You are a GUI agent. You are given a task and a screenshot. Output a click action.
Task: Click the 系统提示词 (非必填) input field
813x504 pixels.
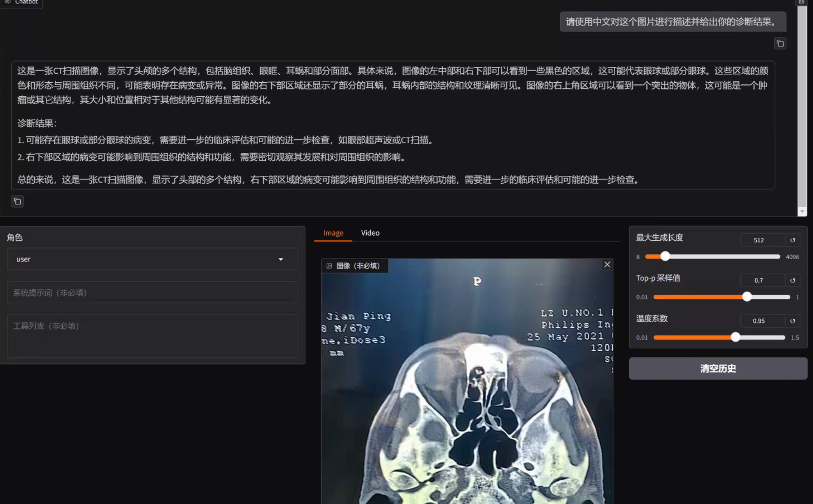(x=152, y=292)
